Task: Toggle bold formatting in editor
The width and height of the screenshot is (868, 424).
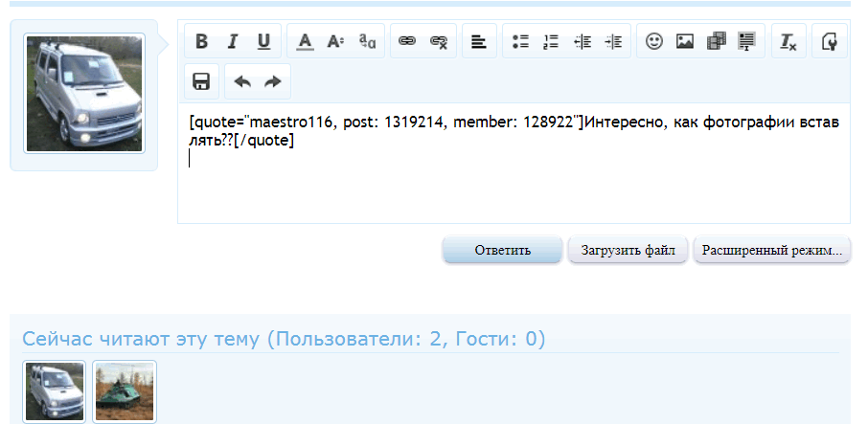Action: coord(202,41)
